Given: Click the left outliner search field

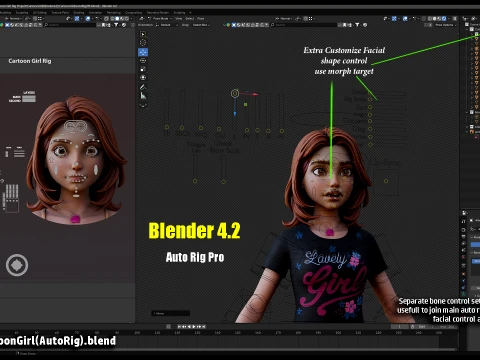Looking at the screenshot, I should coord(70,25).
